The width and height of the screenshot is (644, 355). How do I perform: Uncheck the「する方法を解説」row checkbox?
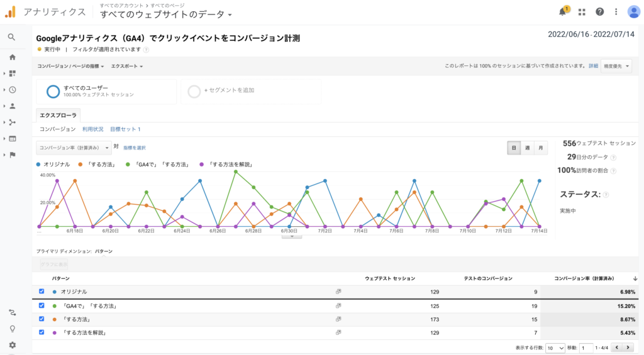pyautogui.click(x=42, y=332)
